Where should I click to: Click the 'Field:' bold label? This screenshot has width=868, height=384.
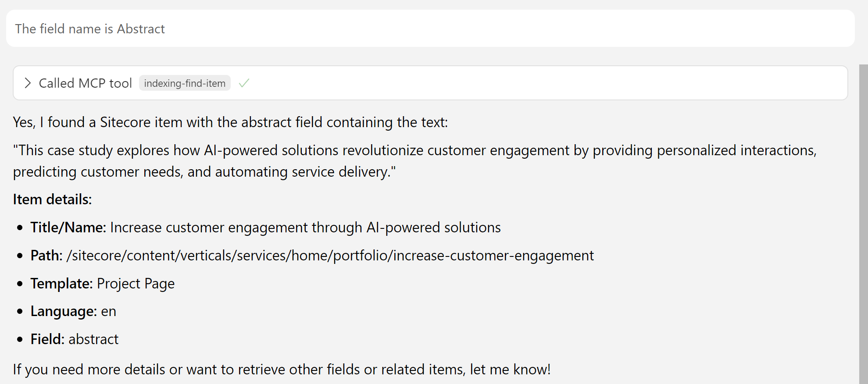[x=47, y=339]
